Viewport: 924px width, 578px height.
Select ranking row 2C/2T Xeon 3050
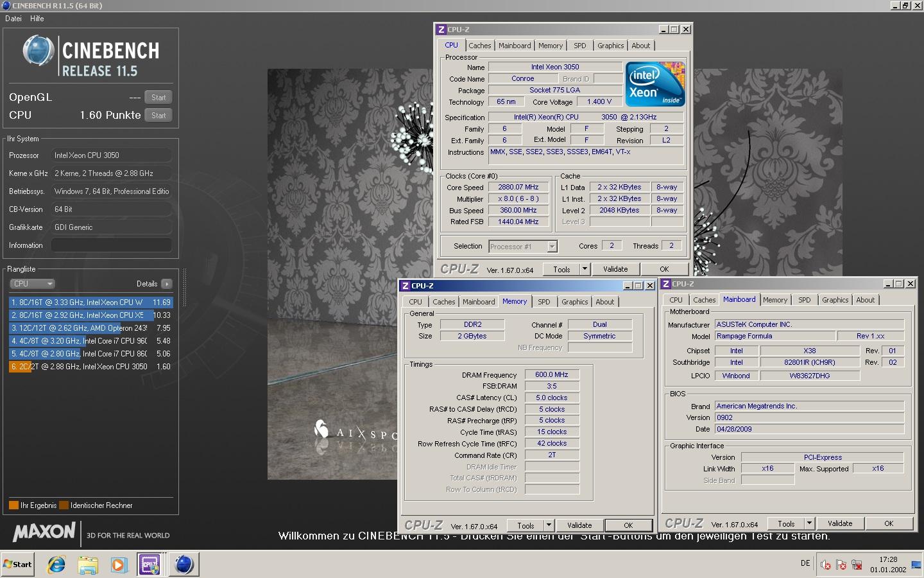click(90, 367)
